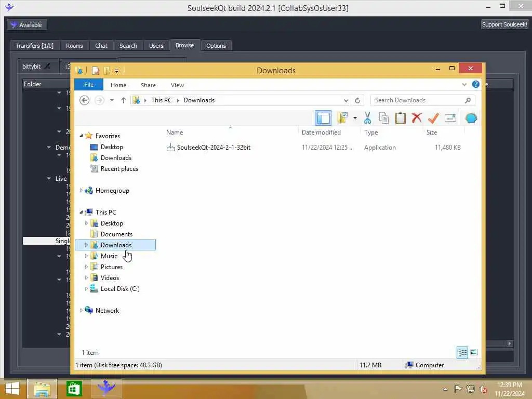
Task: Click the scissors Cut icon
Action: coord(367,118)
